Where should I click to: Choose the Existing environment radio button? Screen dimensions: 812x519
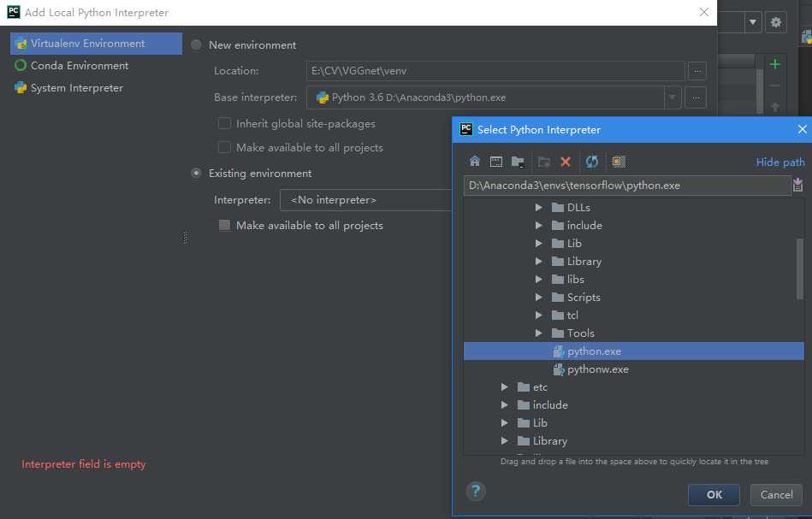click(x=196, y=174)
